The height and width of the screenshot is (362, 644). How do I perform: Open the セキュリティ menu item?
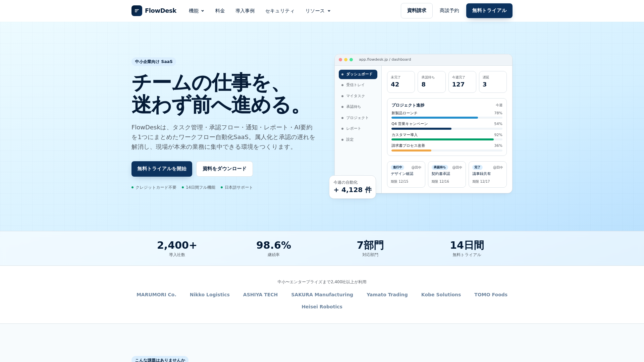point(280,11)
